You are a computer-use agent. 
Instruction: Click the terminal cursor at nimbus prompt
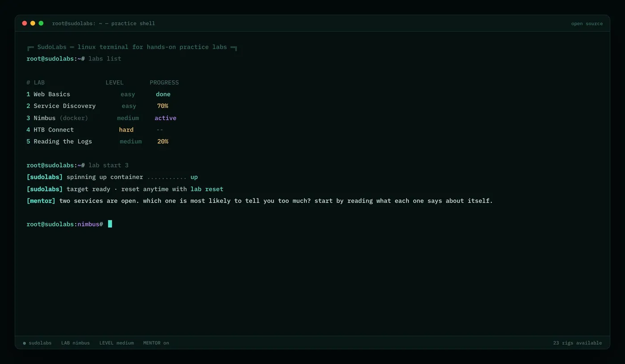point(110,224)
